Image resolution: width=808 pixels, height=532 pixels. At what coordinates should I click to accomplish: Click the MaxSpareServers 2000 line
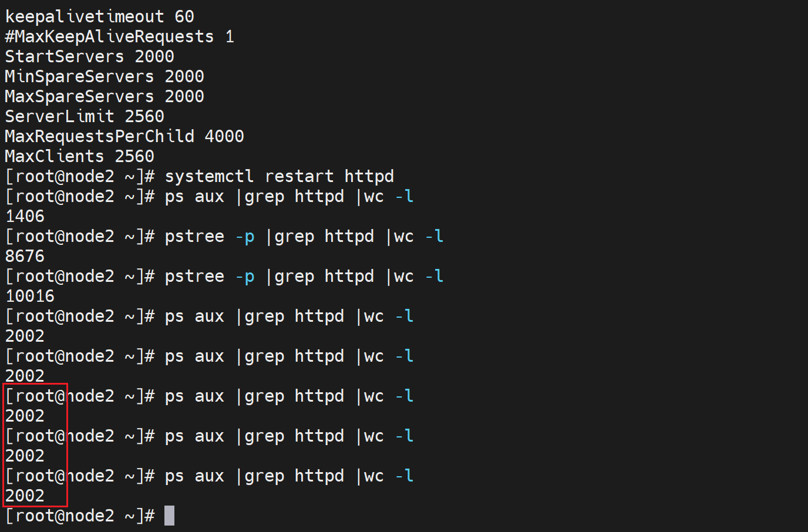point(104,96)
